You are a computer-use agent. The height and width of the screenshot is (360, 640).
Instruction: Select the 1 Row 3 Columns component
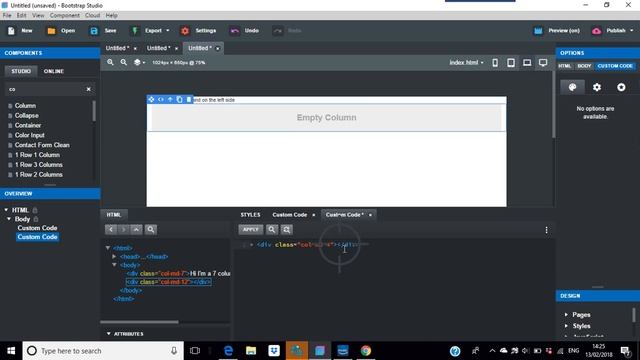39,164
